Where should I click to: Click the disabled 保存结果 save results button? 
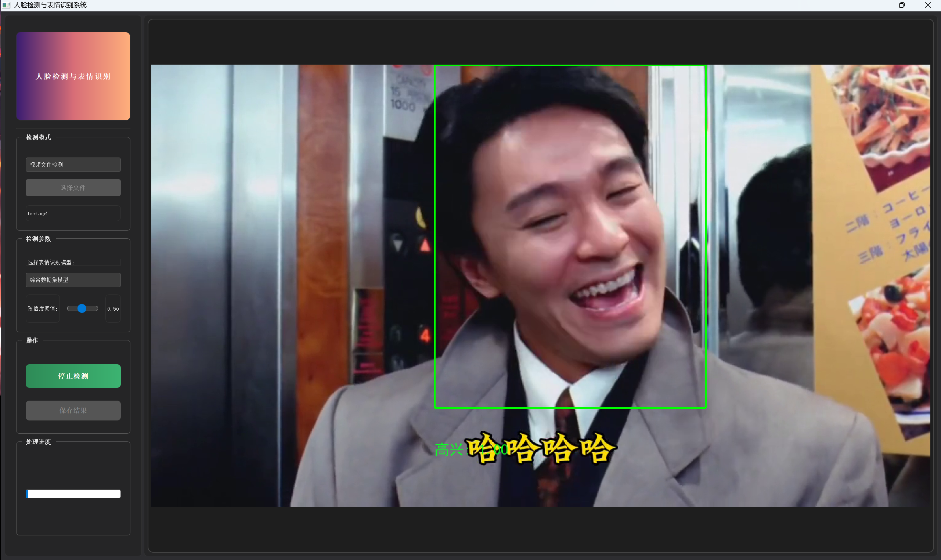73,410
